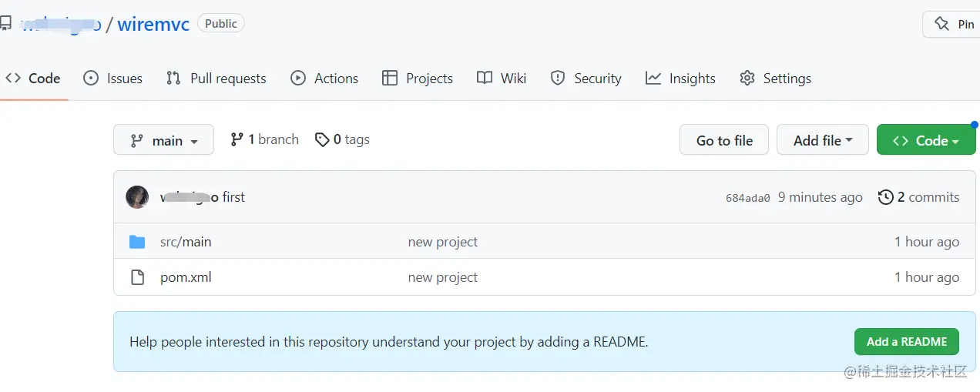The width and height of the screenshot is (980, 392).
Task: Click the branch count icon
Action: [237, 139]
